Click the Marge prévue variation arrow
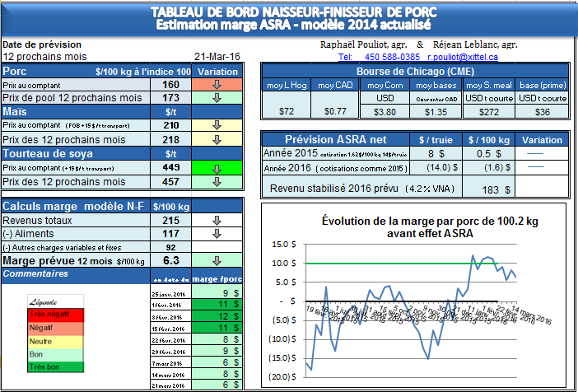 pos(218,260)
